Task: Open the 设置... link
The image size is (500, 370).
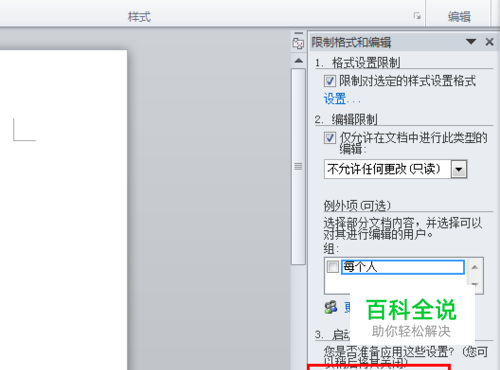Action: click(x=342, y=99)
